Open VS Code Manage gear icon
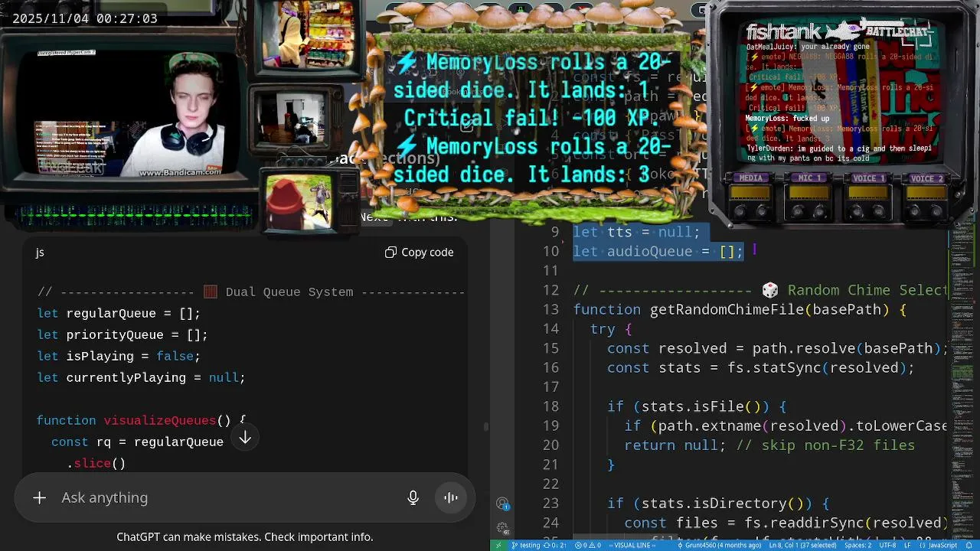Viewport: 980px width, 551px height. pyautogui.click(x=502, y=528)
